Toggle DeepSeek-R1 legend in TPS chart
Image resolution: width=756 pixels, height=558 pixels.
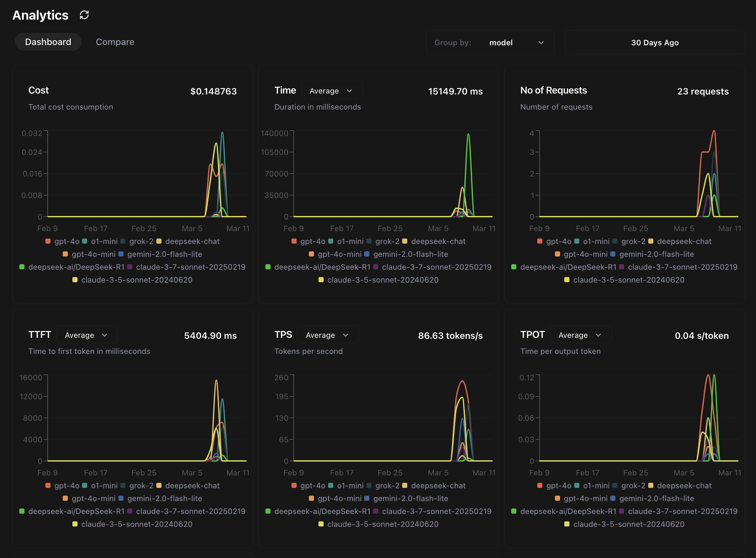(x=318, y=511)
